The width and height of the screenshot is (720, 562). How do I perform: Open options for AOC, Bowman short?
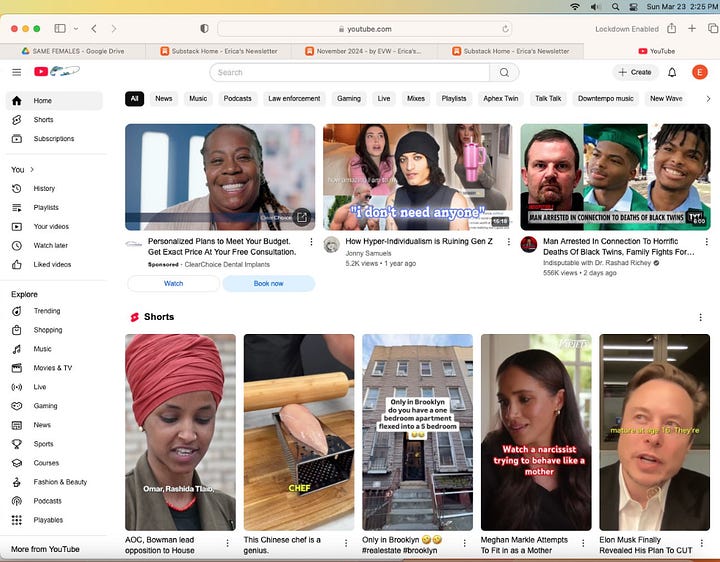pyautogui.click(x=227, y=543)
